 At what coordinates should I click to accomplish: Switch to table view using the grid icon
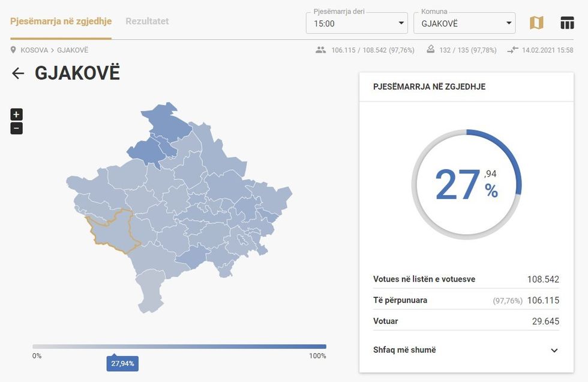click(x=567, y=22)
